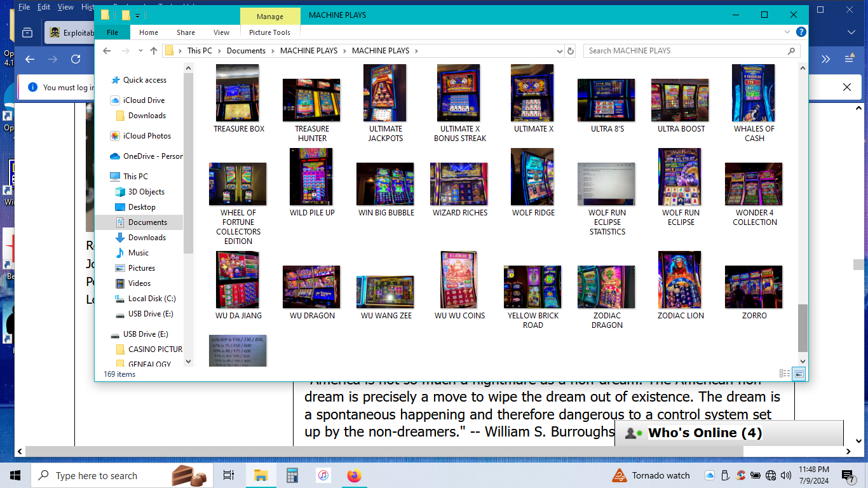
Task: Click the Task View taskbar icon
Action: click(229, 475)
